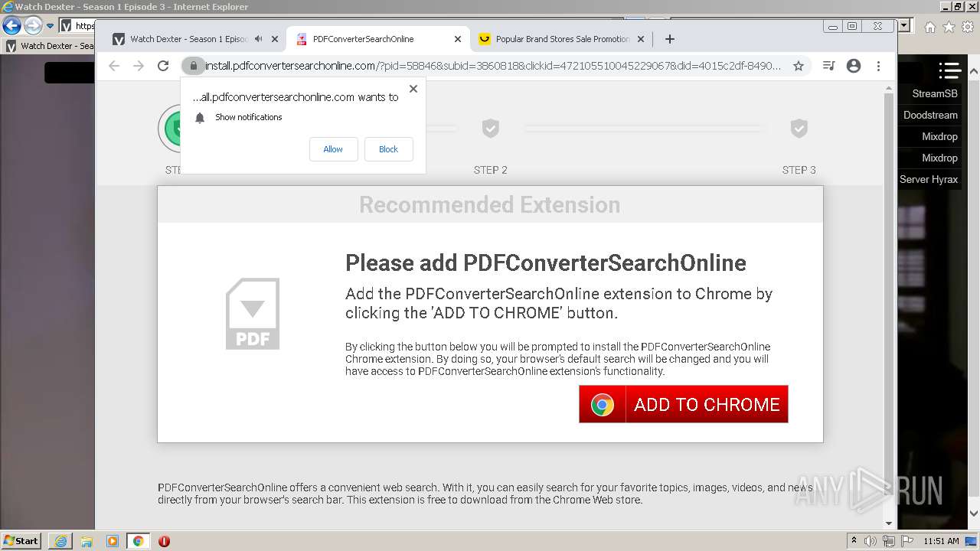
Task: Open Internet Explorer favorites star
Action: pyautogui.click(x=949, y=27)
